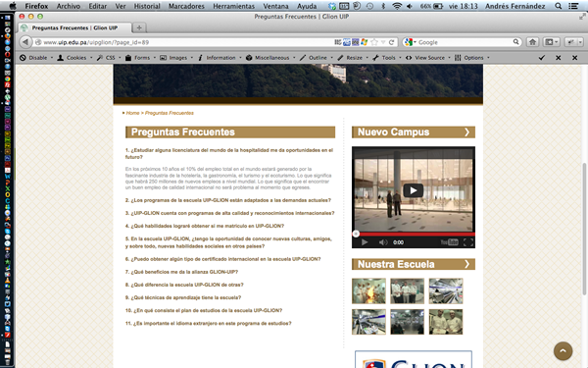Open the CSS dropdown in developer toolbar

pyautogui.click(x=109, y=58)
